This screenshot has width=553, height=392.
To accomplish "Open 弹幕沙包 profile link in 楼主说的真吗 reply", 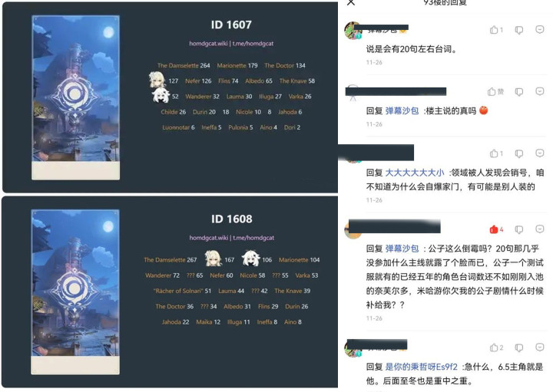I will pyautogui.click(x=402, y=111).
